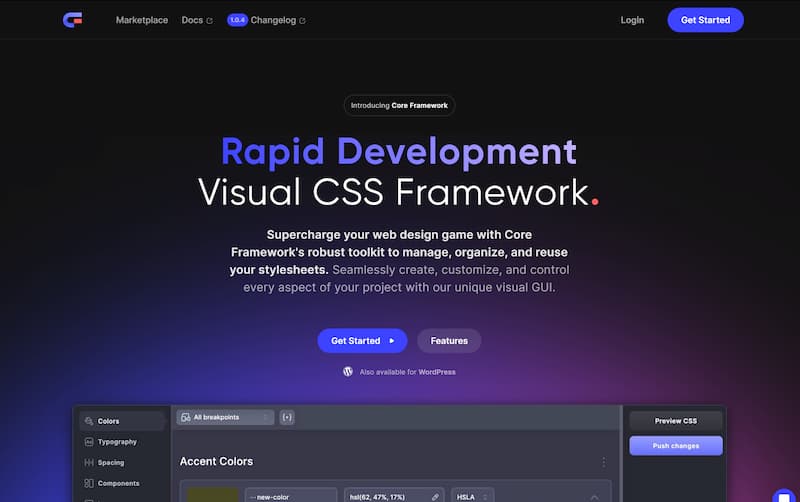Screen dimensions: 800x502
Task: Click the variables braces icon beside breakpoints
Action: [287, 417]
